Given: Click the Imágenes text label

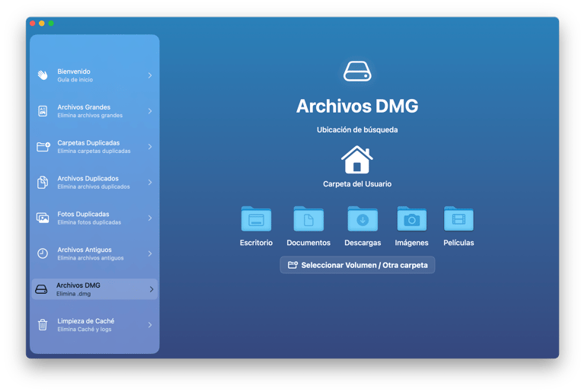Looking at the screenshot, I should tap(411, 243).
